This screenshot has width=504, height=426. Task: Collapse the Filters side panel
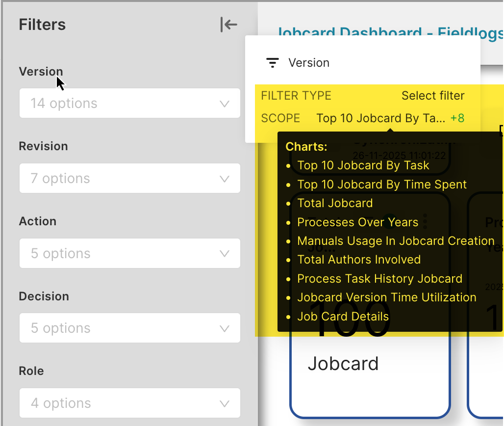(228, 25)
